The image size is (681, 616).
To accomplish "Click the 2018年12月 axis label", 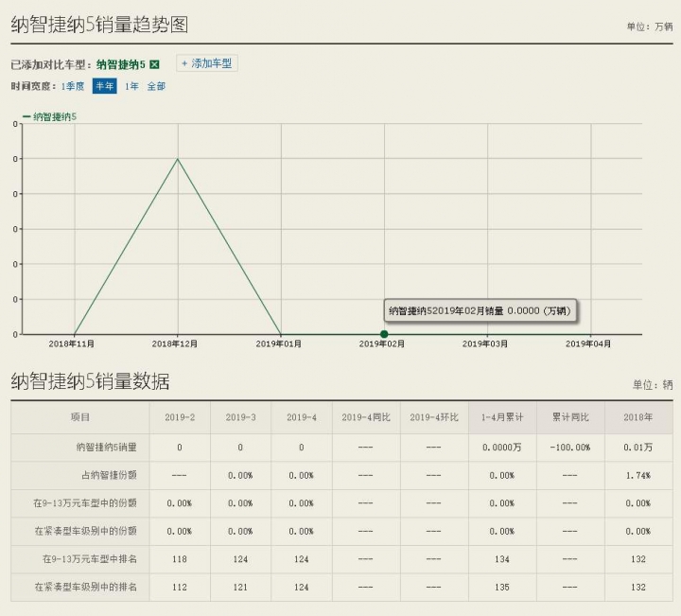I will click(175, 343).
